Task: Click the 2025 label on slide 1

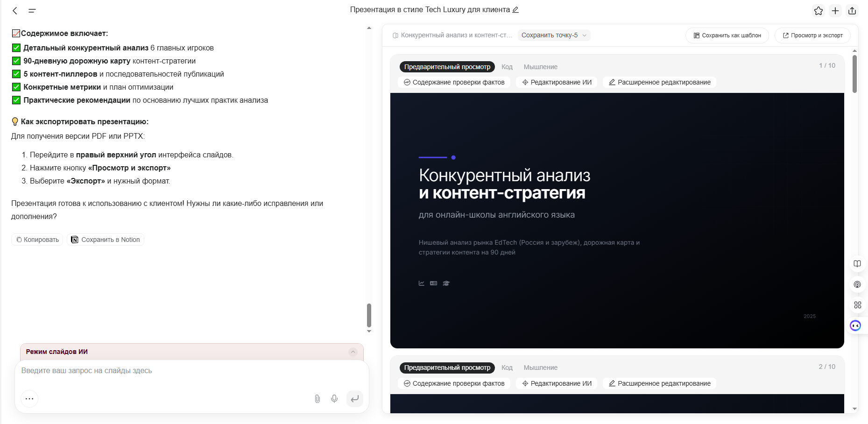Action: pos(810,316)
